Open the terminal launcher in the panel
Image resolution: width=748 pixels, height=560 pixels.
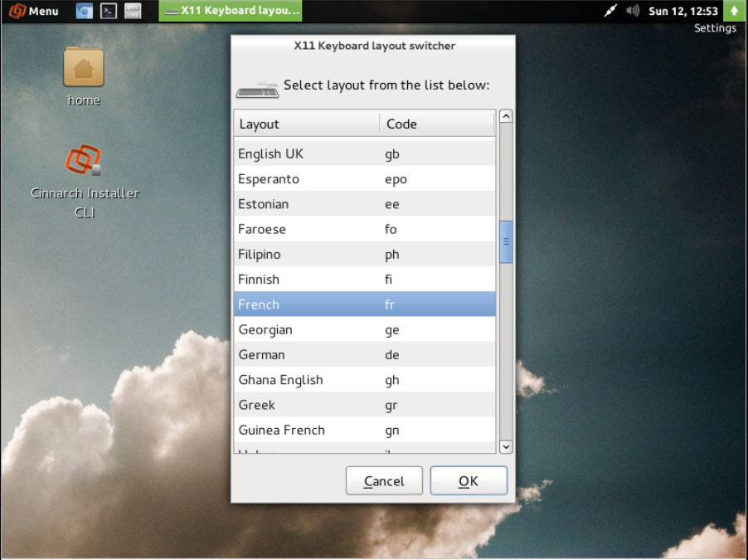point(108,11)
